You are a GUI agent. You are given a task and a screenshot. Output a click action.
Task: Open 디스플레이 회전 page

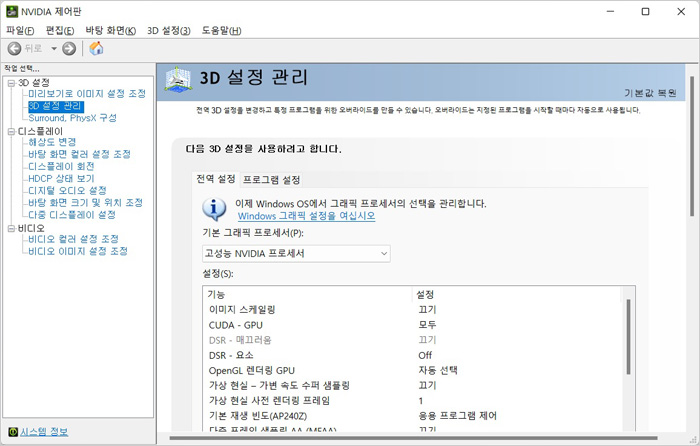coord(61,167)
